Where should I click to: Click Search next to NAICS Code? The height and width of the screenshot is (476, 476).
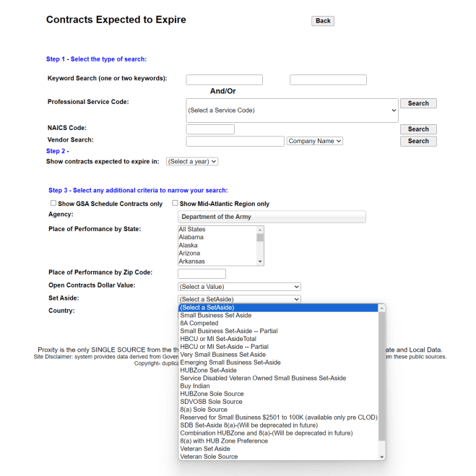click(418, 129)
